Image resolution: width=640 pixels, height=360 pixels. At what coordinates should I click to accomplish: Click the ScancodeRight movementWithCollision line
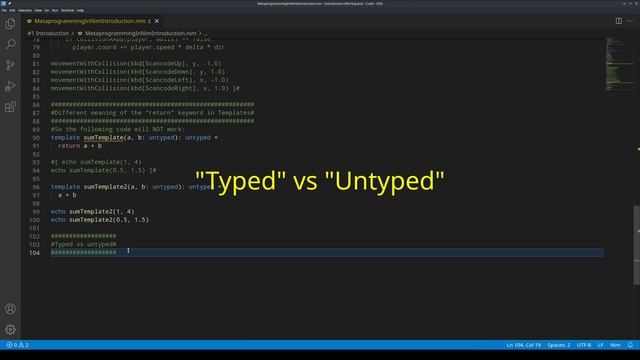point(145,88)
